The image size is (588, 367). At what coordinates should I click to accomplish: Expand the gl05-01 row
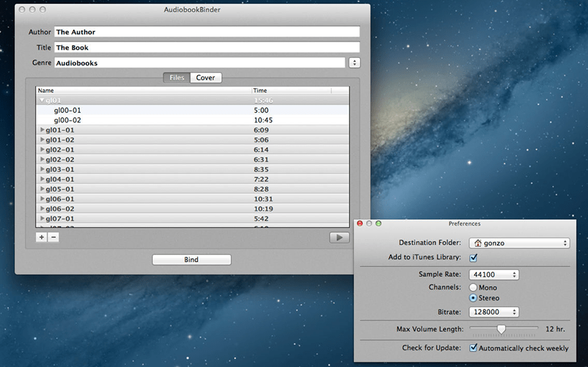coord(42,189)
